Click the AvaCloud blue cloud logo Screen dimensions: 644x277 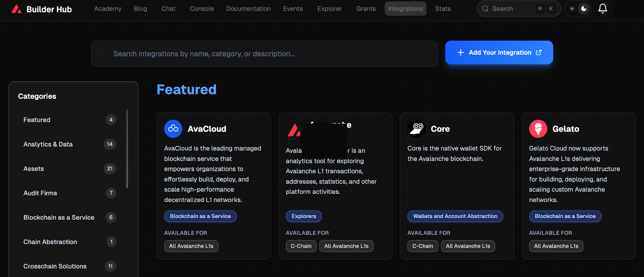click(173, 129)
